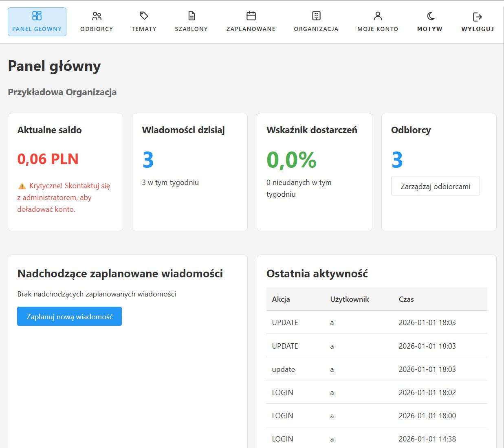
Task: Click the Wskaźnik dostarczeń percentage value
Action: 291,160
